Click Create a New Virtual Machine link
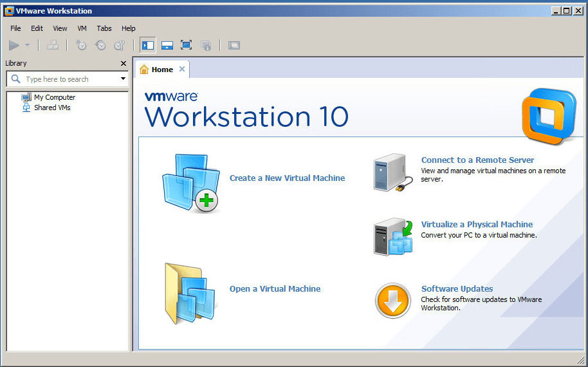This screenshot has height=367, width=588. click(x=288, y=178)
